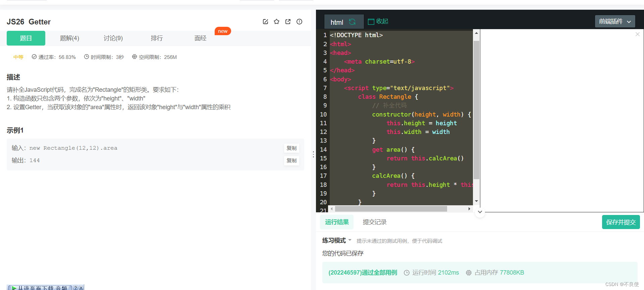
Task: Click the play icon on the audio download bar
Action: 14,288
